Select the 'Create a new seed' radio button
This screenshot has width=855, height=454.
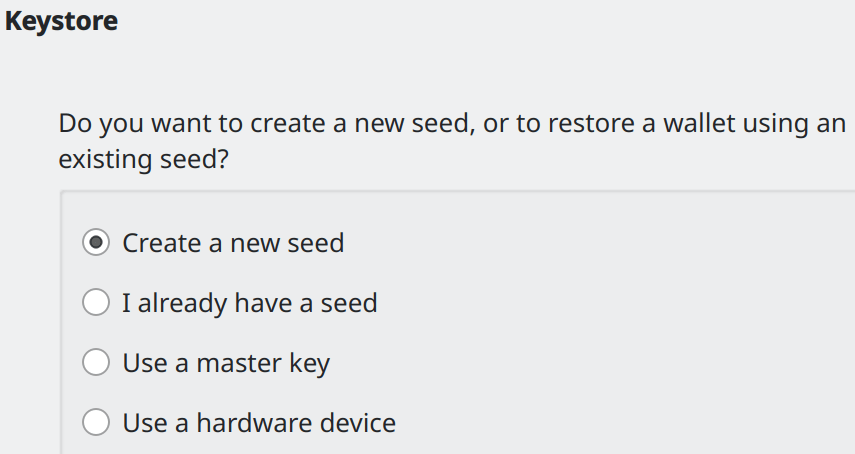click(96, 243)
